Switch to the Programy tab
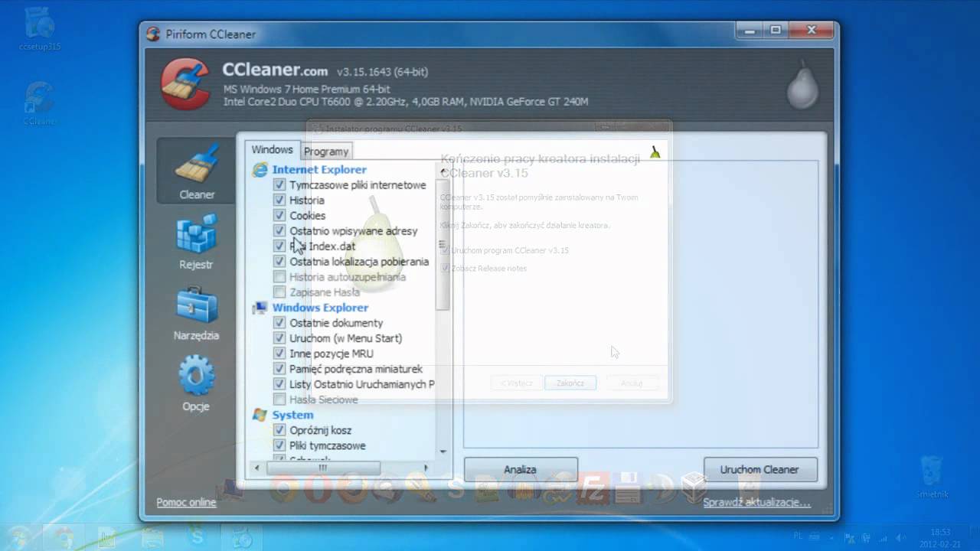This screenshot has width=980, height=551. pos(326,152)
